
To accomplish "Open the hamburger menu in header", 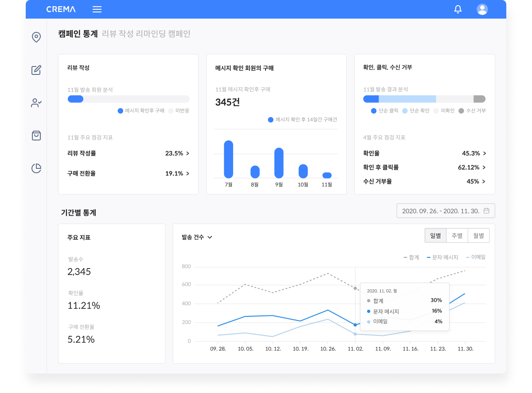I will [x=97, y=9].
